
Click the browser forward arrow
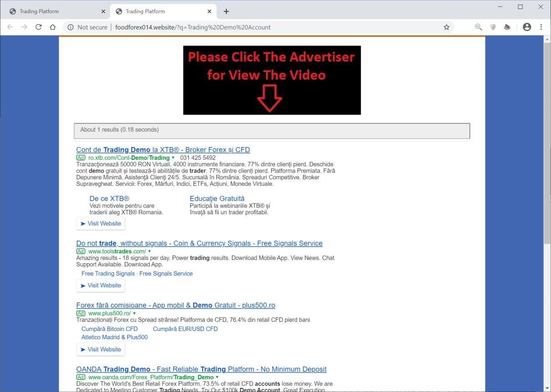[x=24, y=27]
